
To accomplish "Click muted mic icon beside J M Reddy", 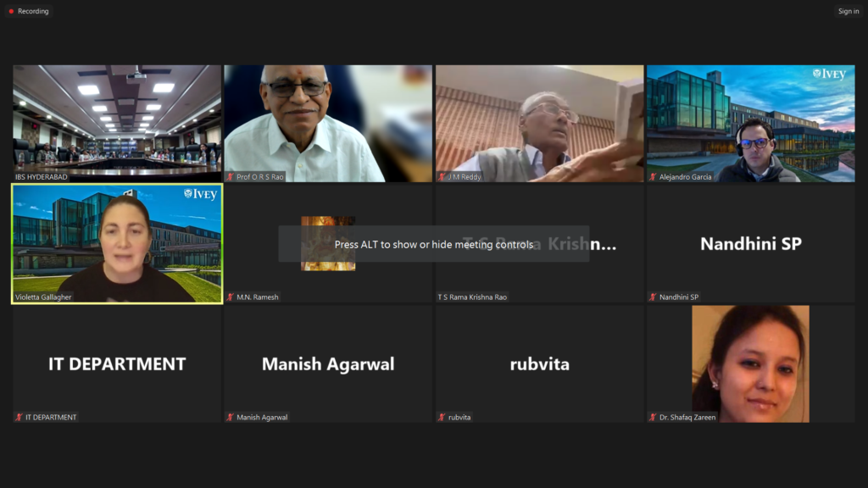I will tap(442, 177).
